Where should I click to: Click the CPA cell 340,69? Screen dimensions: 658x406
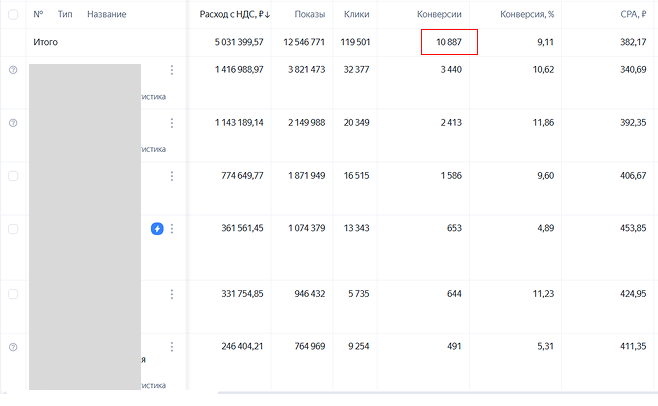click(633, 70)
